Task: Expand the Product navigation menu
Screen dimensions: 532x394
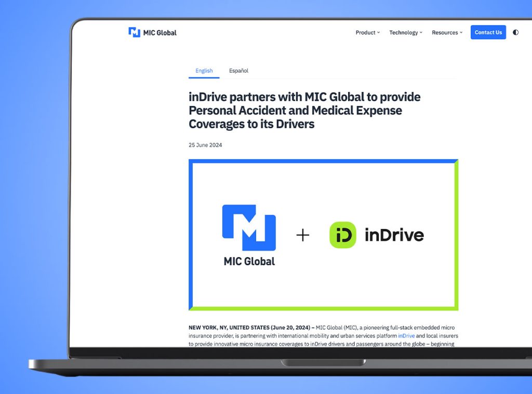Action: 367,33
